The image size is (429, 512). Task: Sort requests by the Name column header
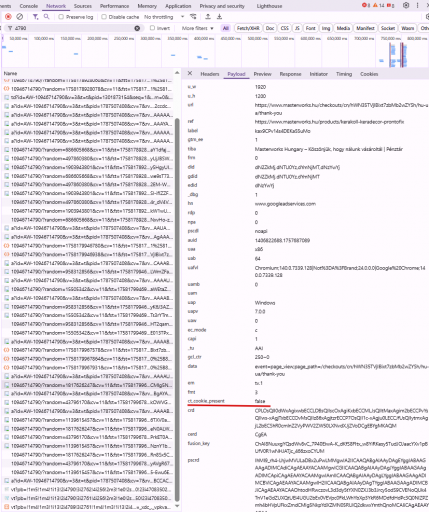(x=10, y=73)
